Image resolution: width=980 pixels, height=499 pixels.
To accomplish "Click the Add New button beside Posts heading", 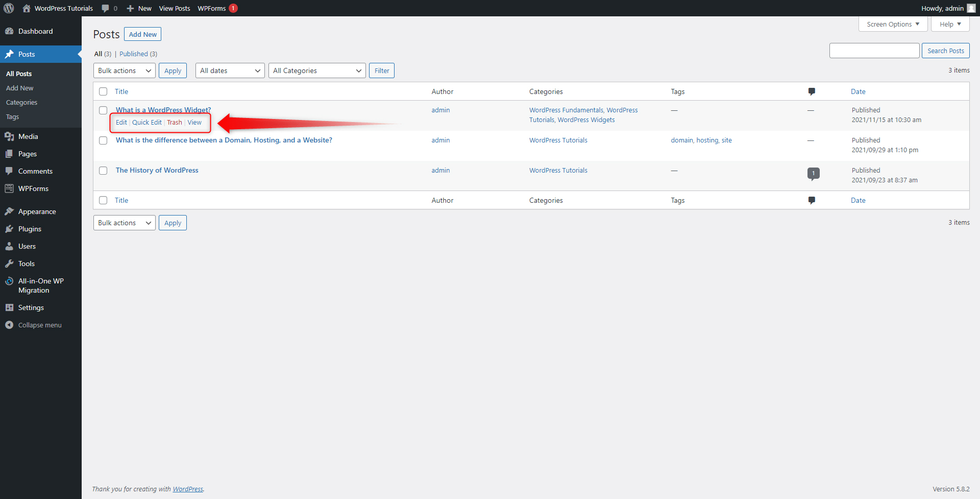I will (x=143, y=34).
